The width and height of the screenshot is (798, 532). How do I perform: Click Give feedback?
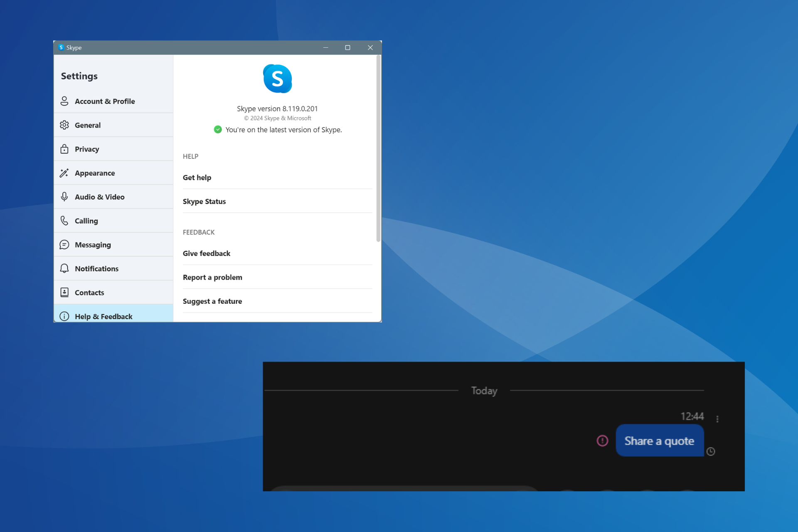[277, 253]
